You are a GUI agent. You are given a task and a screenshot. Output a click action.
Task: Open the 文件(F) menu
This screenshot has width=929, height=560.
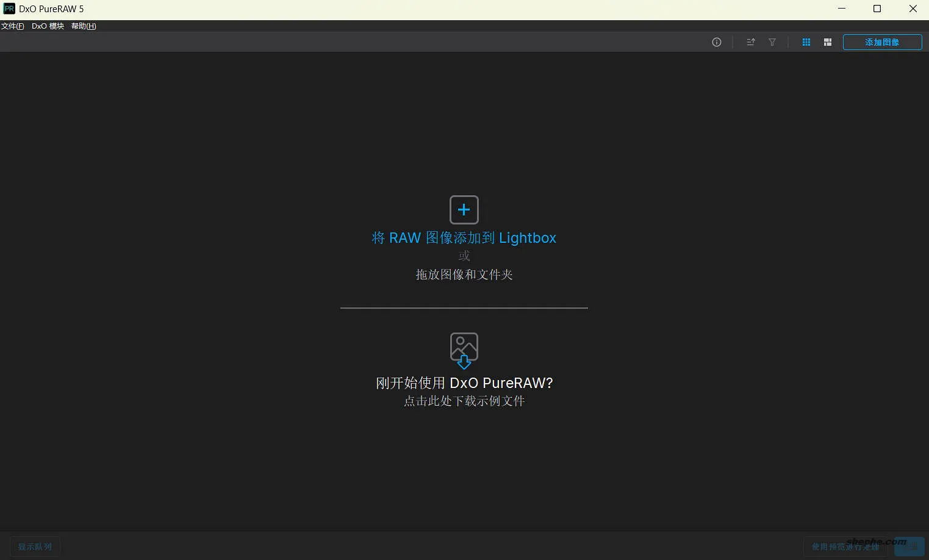pos(12,26)
